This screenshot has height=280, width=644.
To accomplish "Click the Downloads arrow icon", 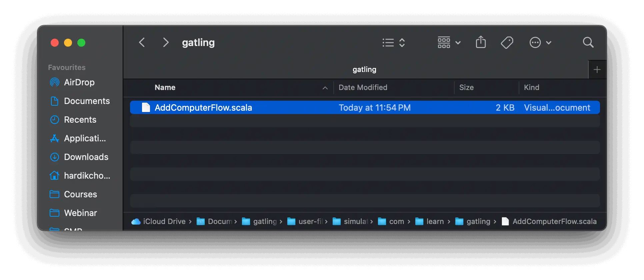I will click(x=54, y=157).
